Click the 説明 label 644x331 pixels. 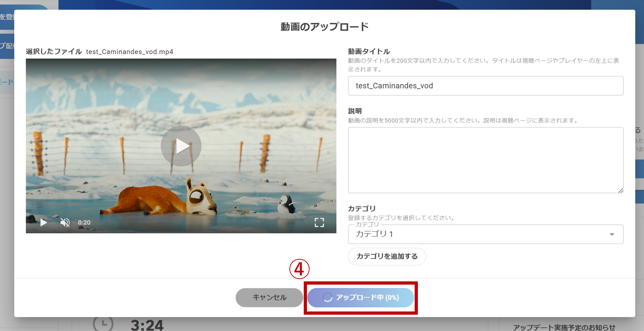[x=355, y=111]
